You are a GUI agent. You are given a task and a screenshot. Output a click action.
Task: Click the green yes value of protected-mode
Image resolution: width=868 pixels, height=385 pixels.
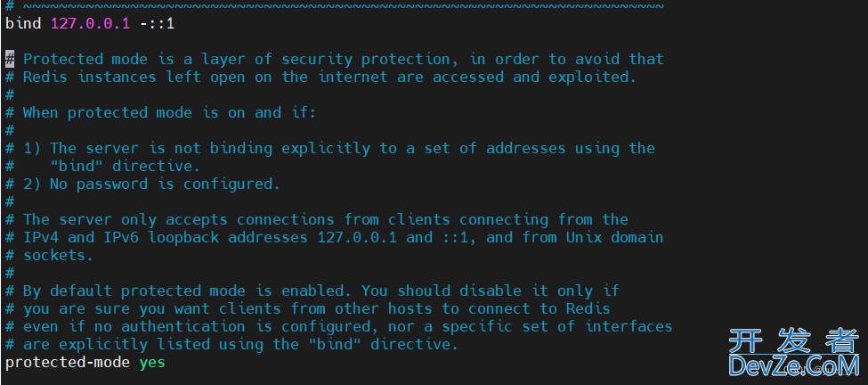click(152, 364)
